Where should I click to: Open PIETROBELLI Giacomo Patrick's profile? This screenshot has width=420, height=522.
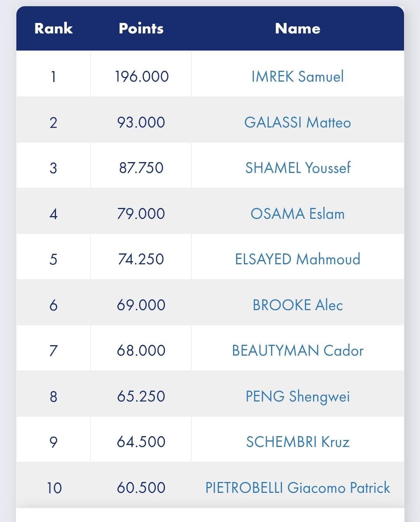click(x=297, y=487)
